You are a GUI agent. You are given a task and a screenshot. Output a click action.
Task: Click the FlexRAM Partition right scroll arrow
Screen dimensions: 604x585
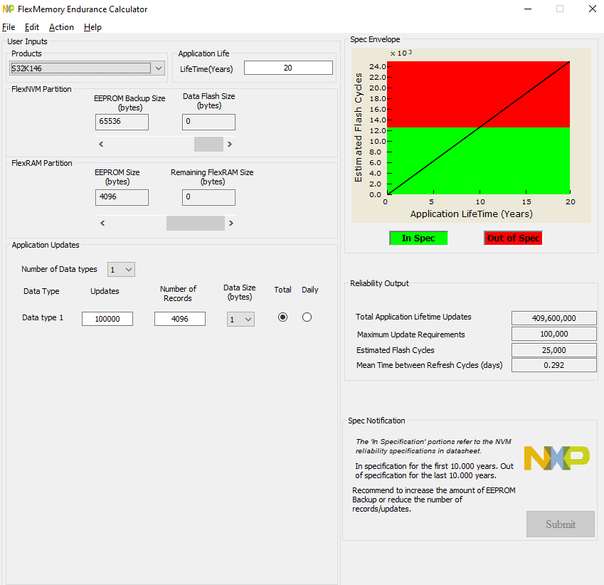pos(231,223)
